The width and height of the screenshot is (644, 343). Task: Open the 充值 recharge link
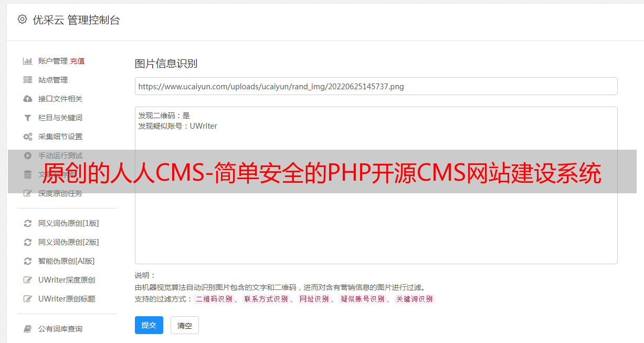[77, 61]
